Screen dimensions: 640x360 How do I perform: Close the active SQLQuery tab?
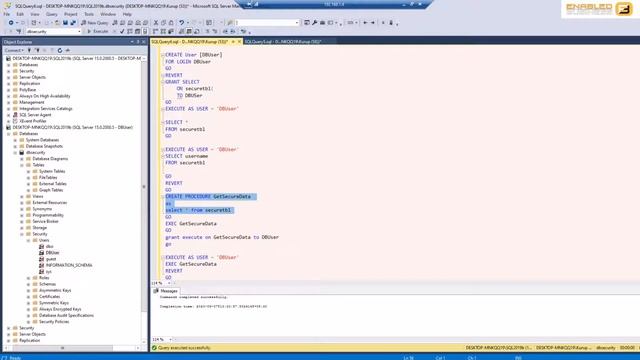coord(240,42)
